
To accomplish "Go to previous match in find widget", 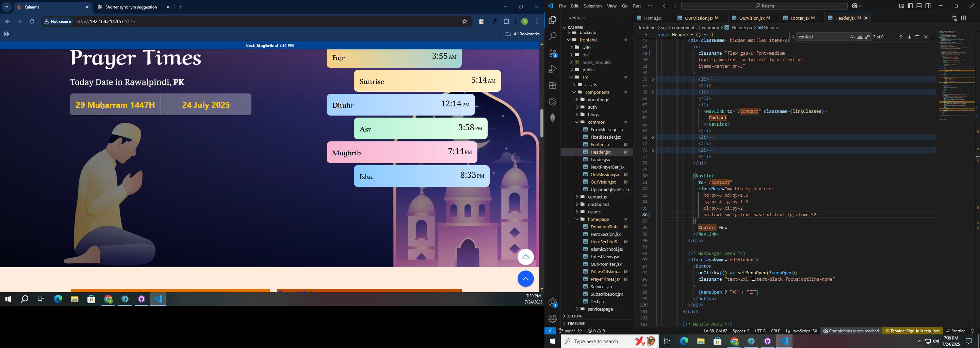I will [900, 37].
